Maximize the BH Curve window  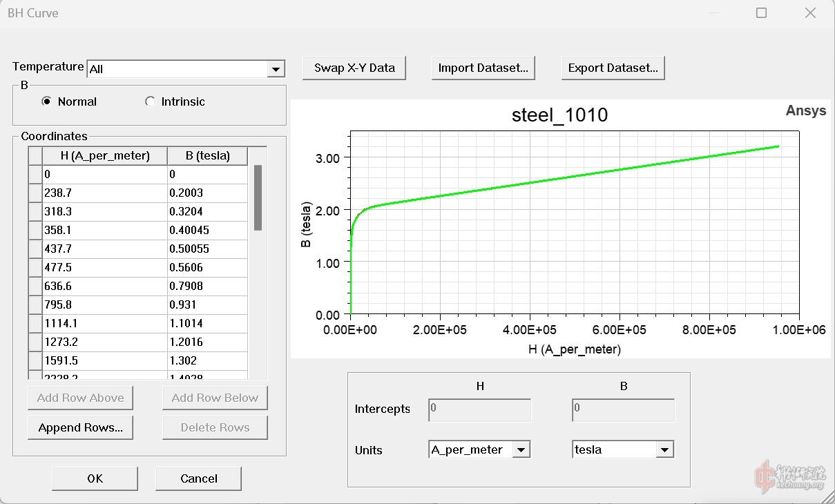tap(761, 13)
